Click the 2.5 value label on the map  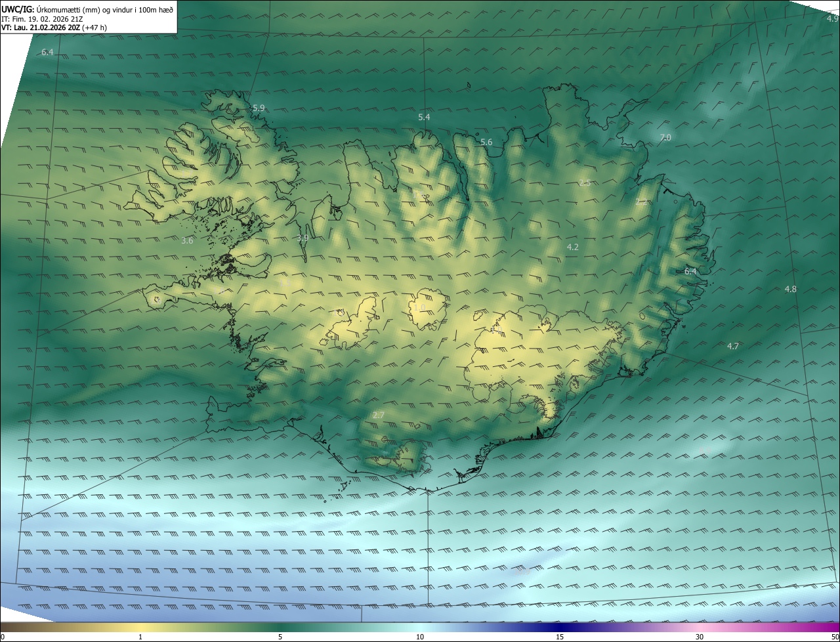point(585,182)
